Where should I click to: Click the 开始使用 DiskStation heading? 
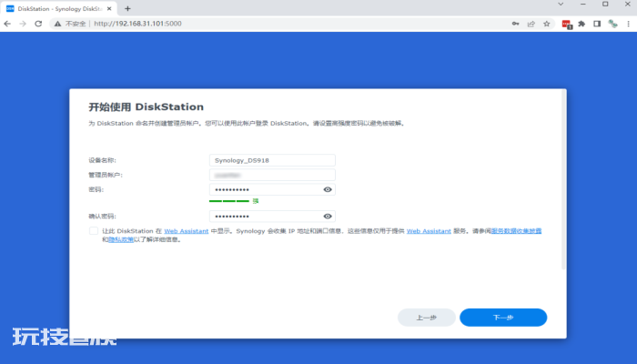click(x=147, y=106)
